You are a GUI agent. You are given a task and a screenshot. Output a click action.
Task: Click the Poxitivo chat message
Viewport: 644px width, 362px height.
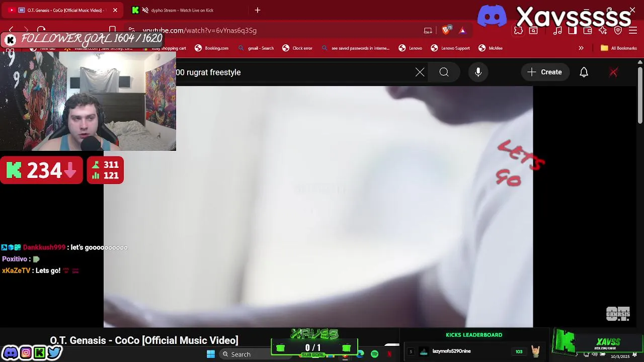click(x=21, y=259)
